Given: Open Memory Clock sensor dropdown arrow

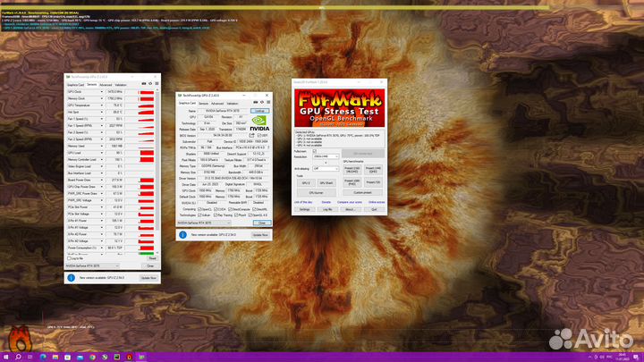Looking at the screenshot, I should (x=101, y=98).
